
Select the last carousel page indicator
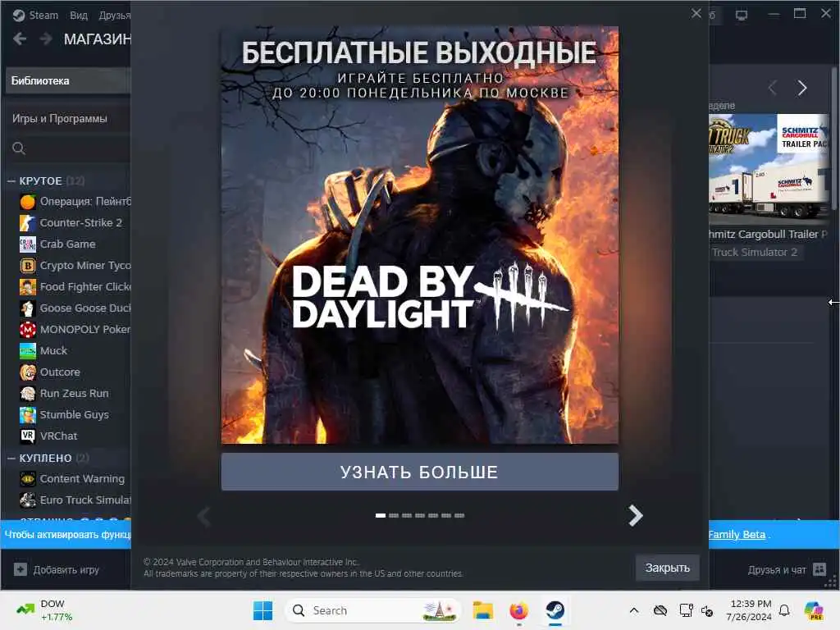[459, 515]
